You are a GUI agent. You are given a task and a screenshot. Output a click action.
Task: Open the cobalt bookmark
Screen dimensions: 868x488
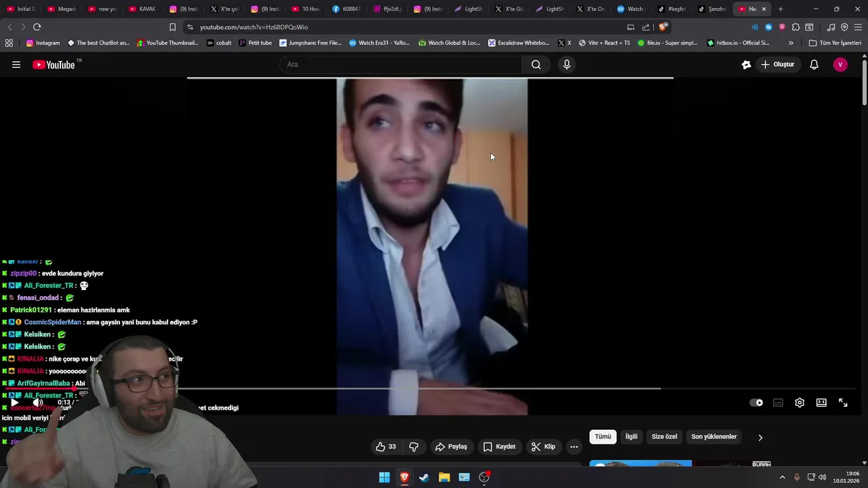pyautogui.click(x=219, y=43)
